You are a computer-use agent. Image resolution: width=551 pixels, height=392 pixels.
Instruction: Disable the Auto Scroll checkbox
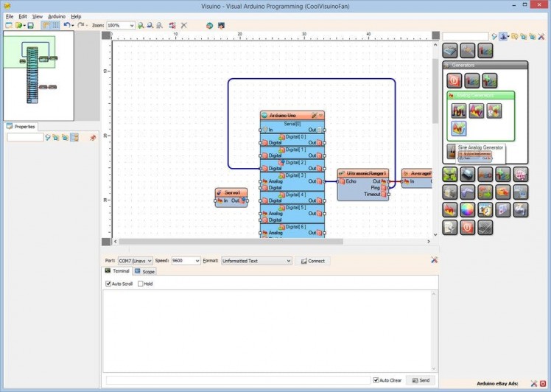coord(108,284)
